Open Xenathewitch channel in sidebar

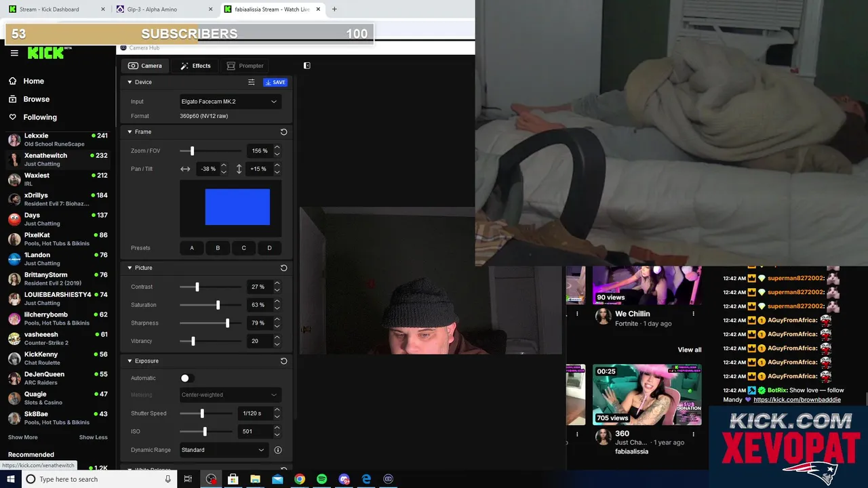(58, 159)
